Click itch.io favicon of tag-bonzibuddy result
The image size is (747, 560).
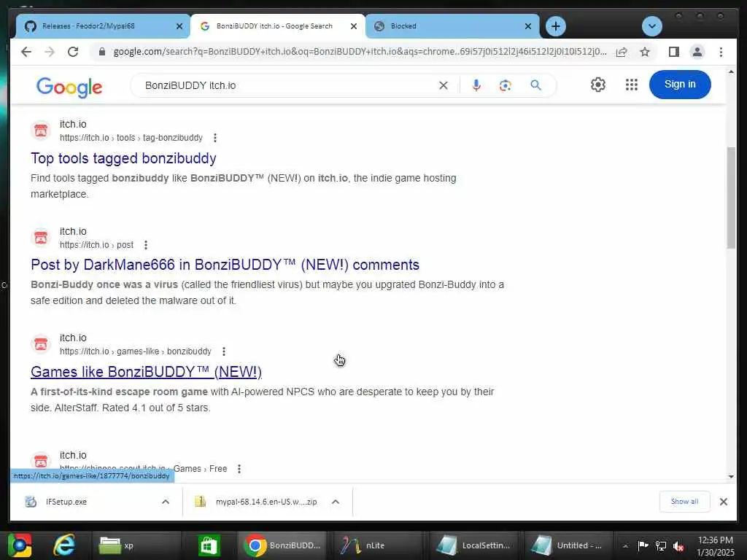(41, 131)
